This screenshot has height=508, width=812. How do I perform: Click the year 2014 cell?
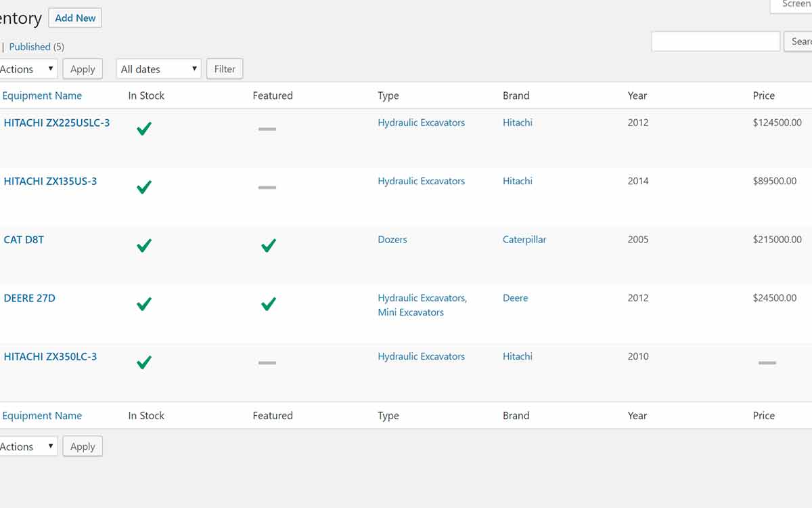pos(638,181)
